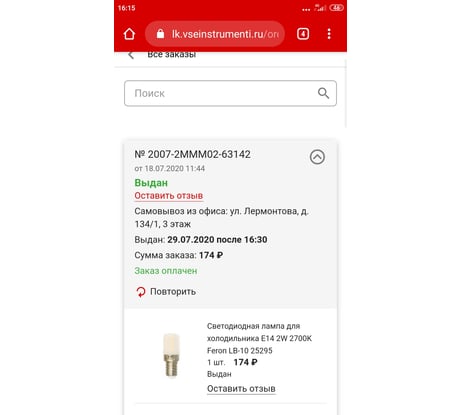Viewport: 461px width, 415px height.
Task: Tap the browser home icon
Action: pyautogui.click(x=129, y=34)
